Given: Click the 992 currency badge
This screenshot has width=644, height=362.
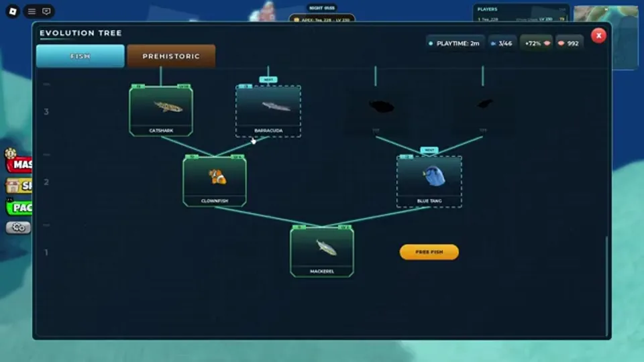Looking at the screenshot, I should pyautogui.click(x=569, y=43).
